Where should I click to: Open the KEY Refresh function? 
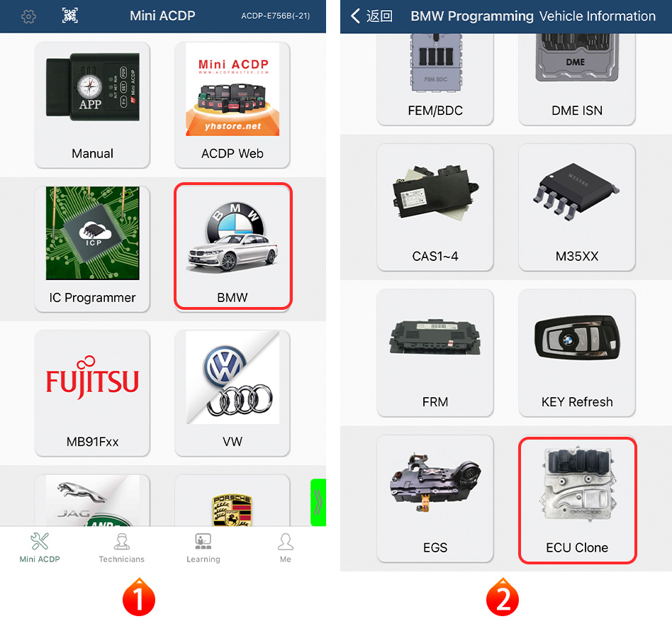(x=577, y=352)
